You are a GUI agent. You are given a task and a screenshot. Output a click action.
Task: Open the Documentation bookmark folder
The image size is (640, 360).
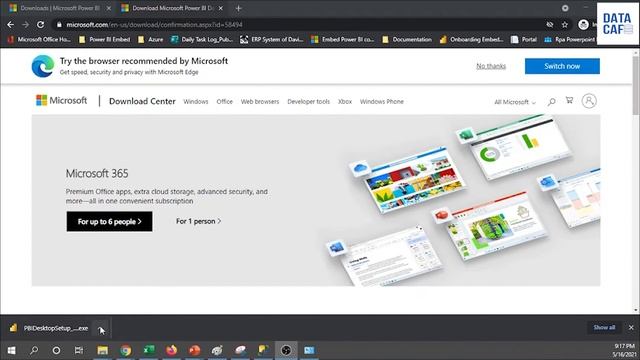tap(407, 40)
